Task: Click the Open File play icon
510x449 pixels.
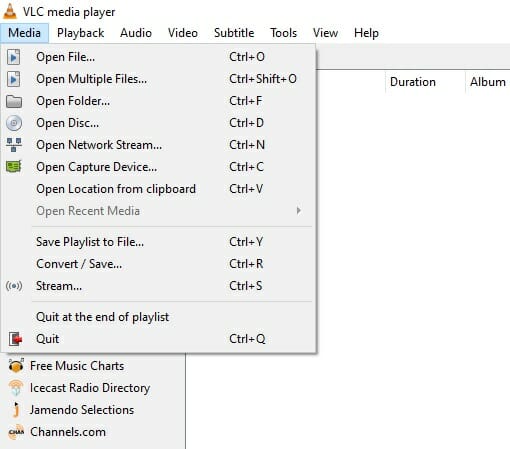Action: (x=14, y=57)
